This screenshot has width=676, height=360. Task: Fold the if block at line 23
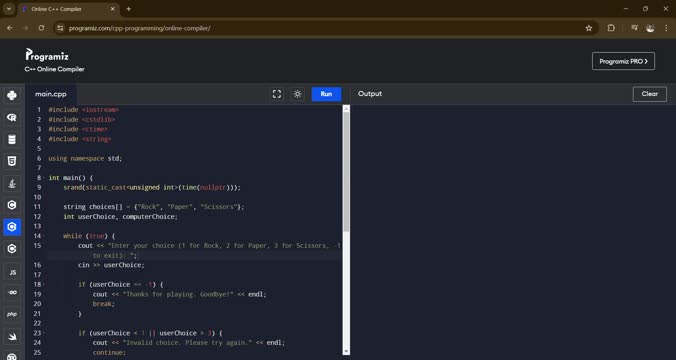click(44, 333)
